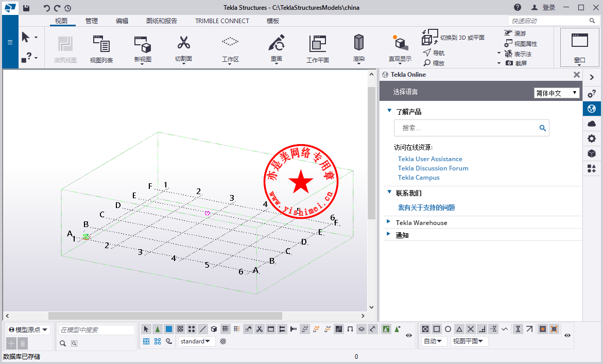603x364 pixels.
Task: Switch to the 编辑 ribbon tab
Action: click(122, 21)
